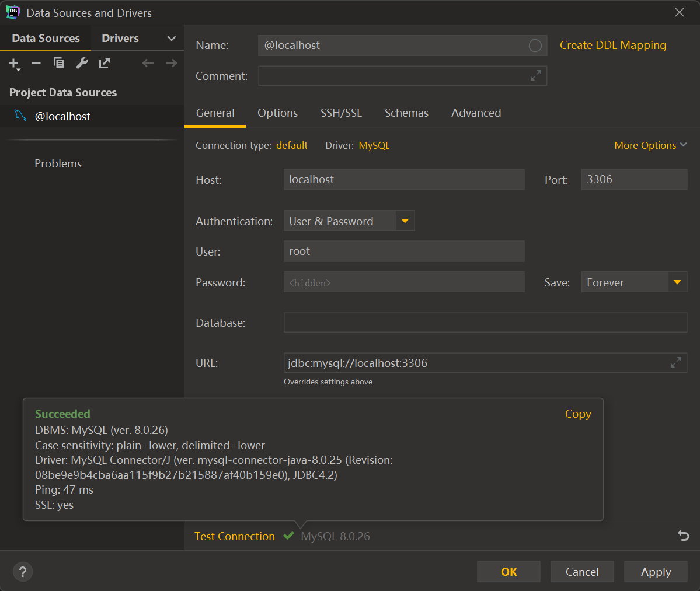Switch to the SSH/SSL tab
The width and height of the screenshot is (700, 591).
(x=341, y=113)
